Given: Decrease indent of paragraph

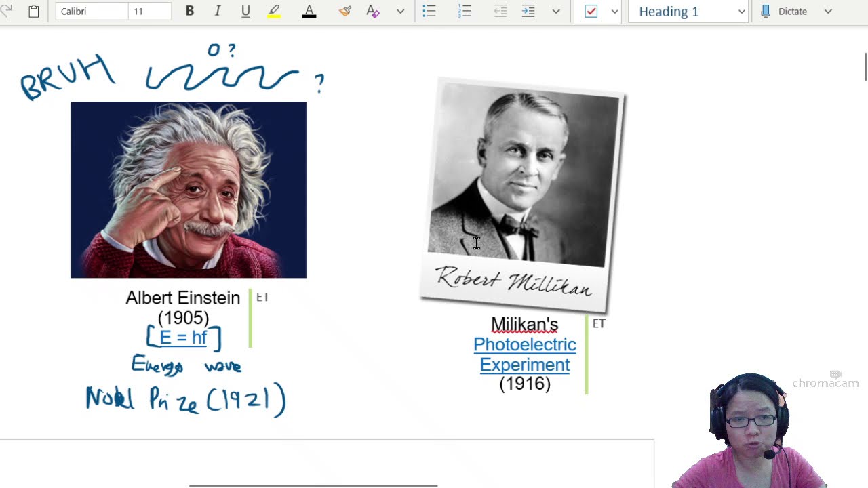Looking at the screenshot, I should (x=500, y=11).
